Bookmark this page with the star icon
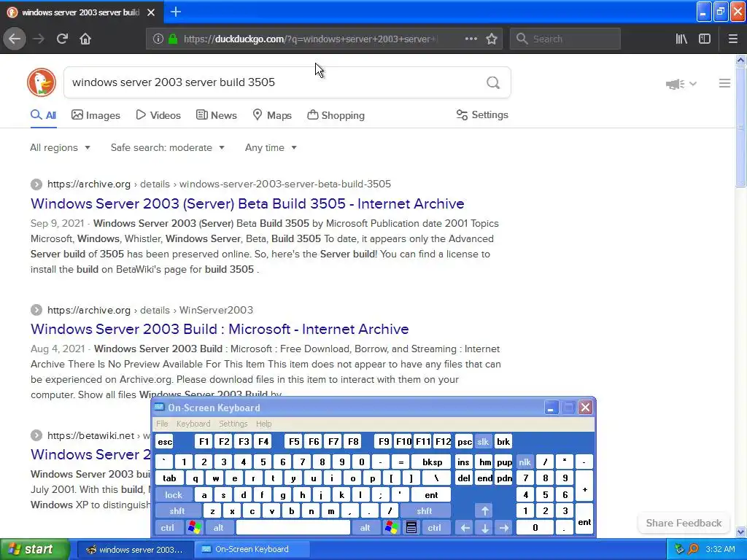The height and width of the screenshot is (560, 747). 492,39
